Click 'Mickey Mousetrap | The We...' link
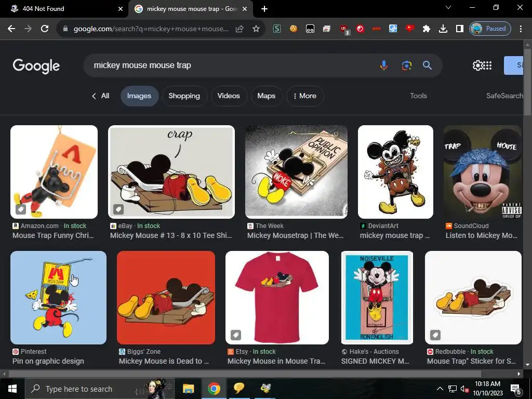This screenshot has height=399, width=532. 295,235
